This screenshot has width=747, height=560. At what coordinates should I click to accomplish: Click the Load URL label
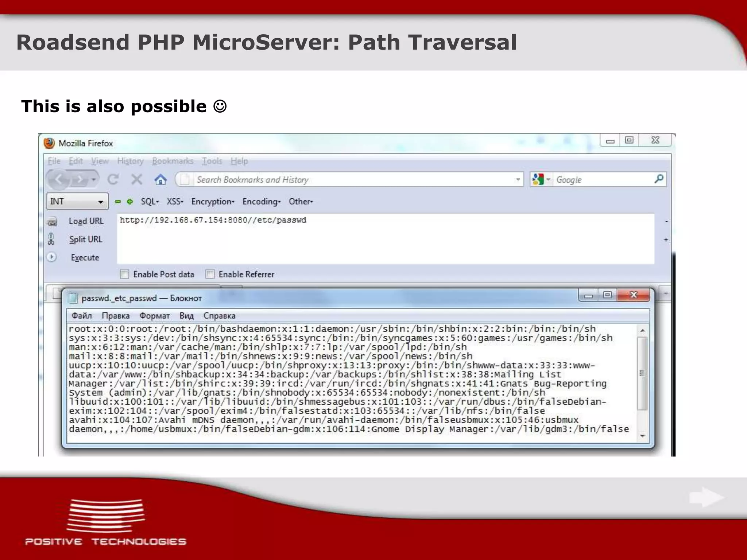tap(86, 221)
